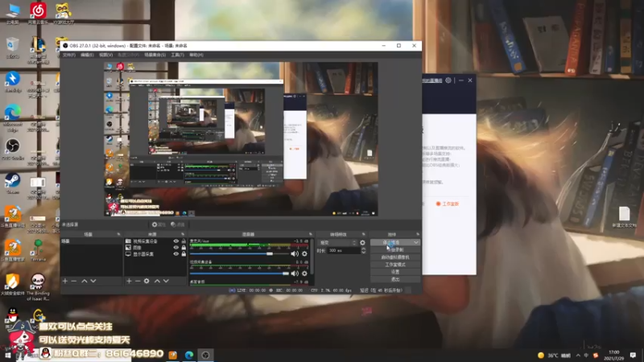Pop out the Audio Mixer dock

click(x=311, y=234)
